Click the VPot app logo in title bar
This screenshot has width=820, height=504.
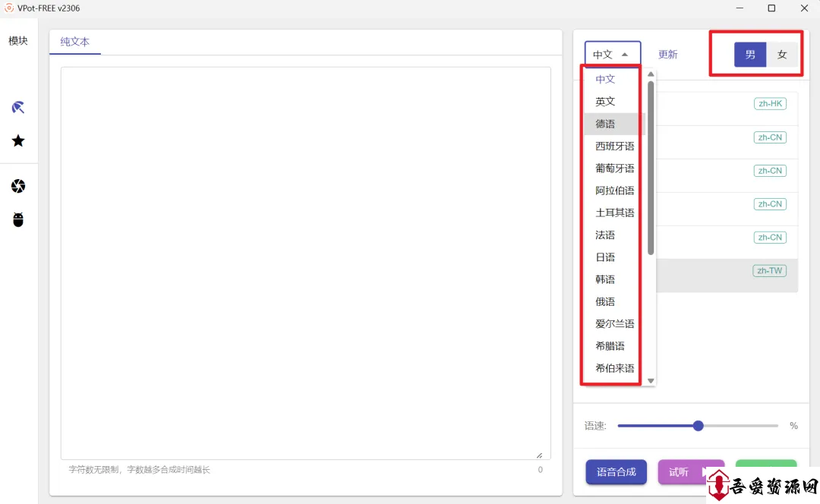click(9, 8)
